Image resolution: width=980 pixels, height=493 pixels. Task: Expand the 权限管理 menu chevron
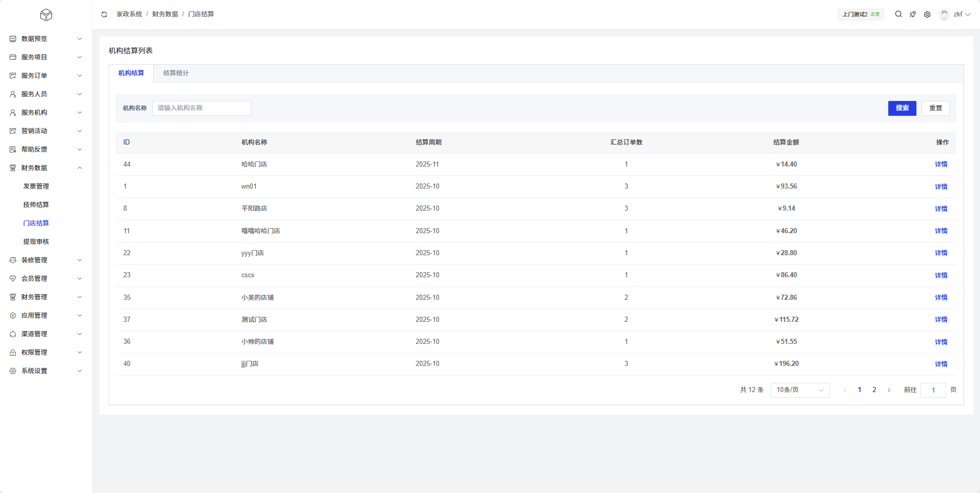[79, 353]
